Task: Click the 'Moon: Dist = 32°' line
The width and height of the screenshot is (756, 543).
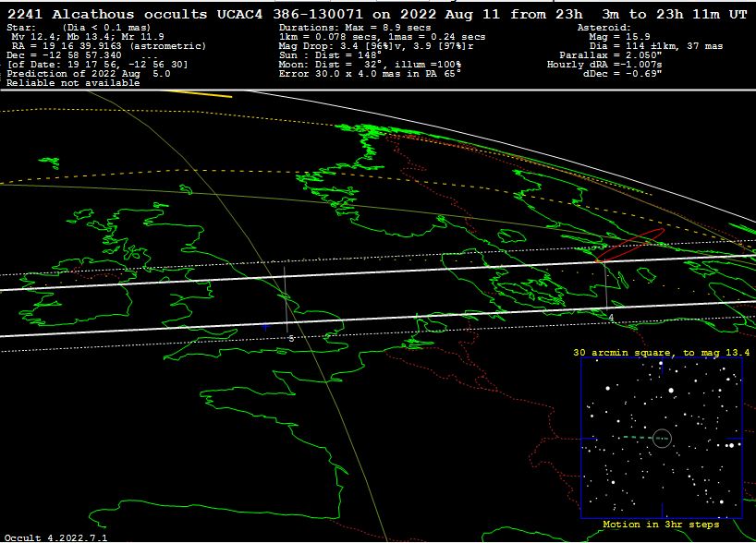Action: 370,65
